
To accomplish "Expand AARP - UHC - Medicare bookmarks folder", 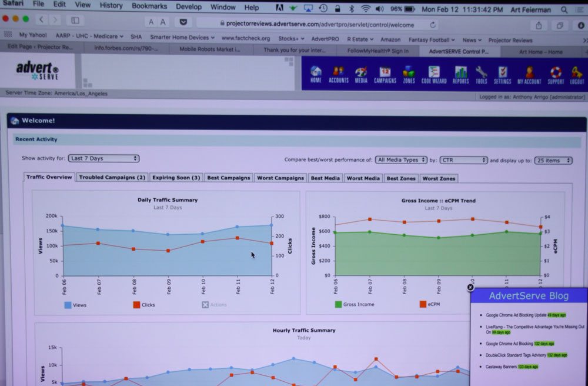I will (89, 36).
